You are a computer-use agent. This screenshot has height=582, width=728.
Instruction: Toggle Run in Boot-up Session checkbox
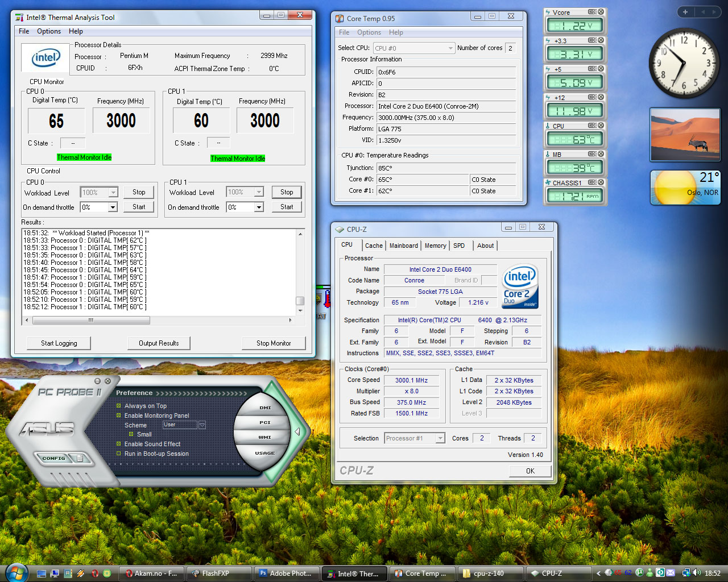[x=119, y=454]
